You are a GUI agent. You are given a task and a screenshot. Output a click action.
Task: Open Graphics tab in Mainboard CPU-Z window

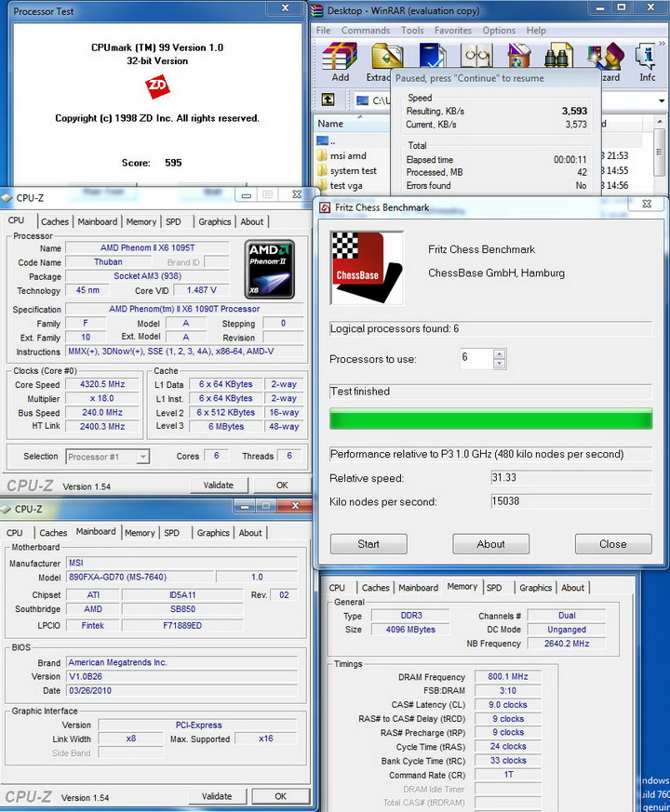coord(213,533)
